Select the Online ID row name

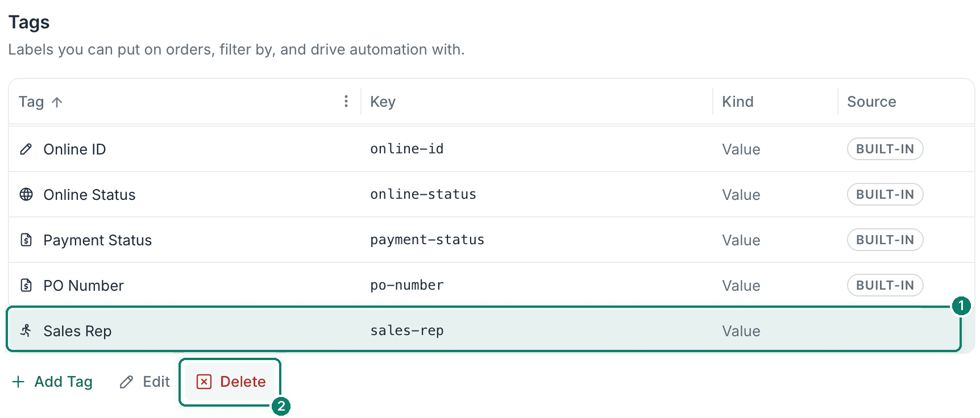click(x=74, y=149)
